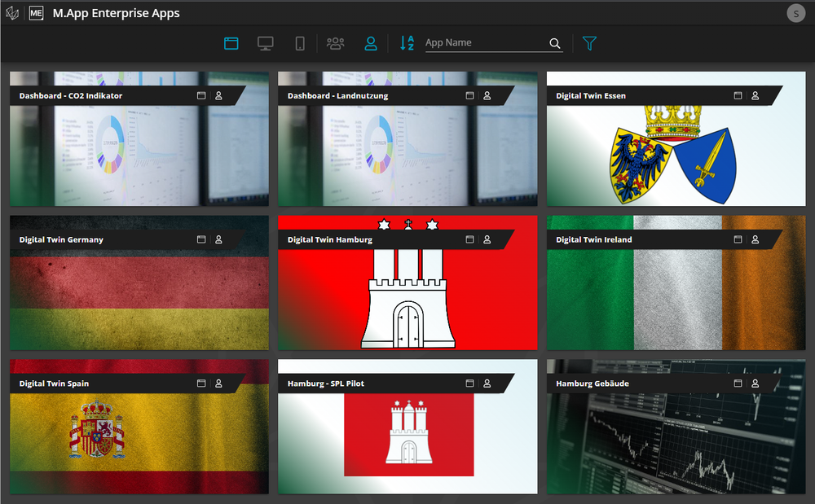Screen dimensions: 815x504
Task: Click user icon on Digital Twin Spain
Action: coord(218,383)
